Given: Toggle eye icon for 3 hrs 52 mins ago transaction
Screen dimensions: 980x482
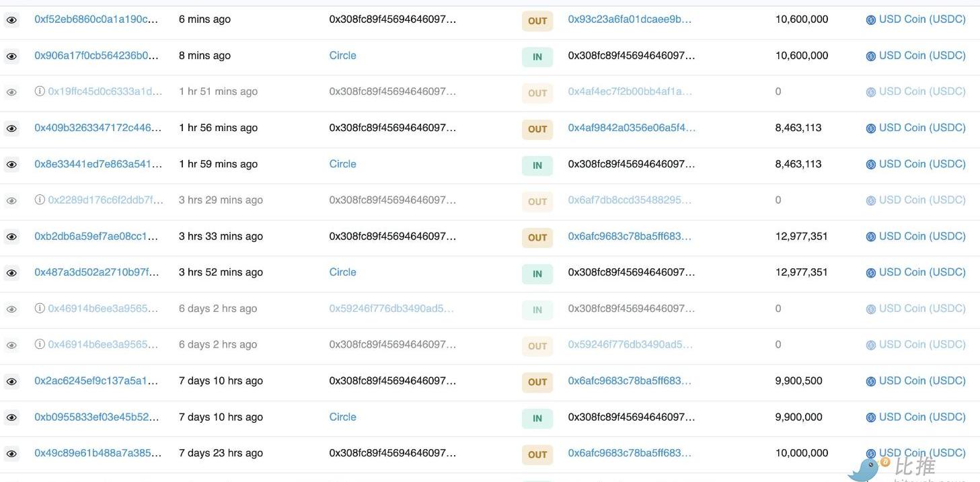Looking at the screenshot, I should 11,273.
